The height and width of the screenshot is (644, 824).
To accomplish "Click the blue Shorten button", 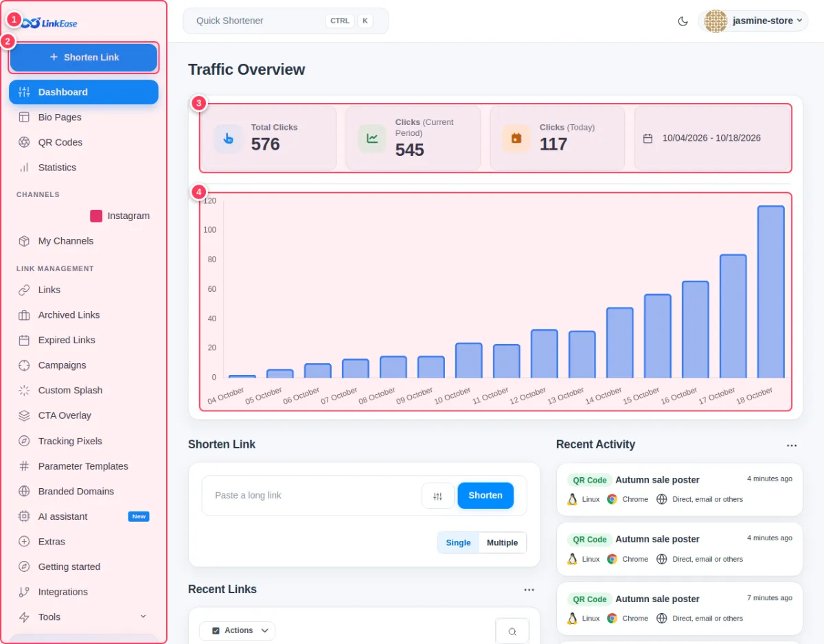I will 485,496.
